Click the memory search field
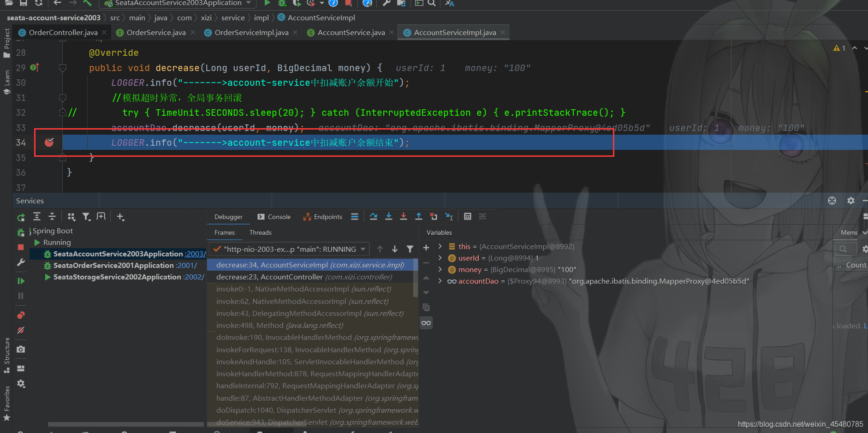This screenshot has width=868, height=433. [845, 249]
